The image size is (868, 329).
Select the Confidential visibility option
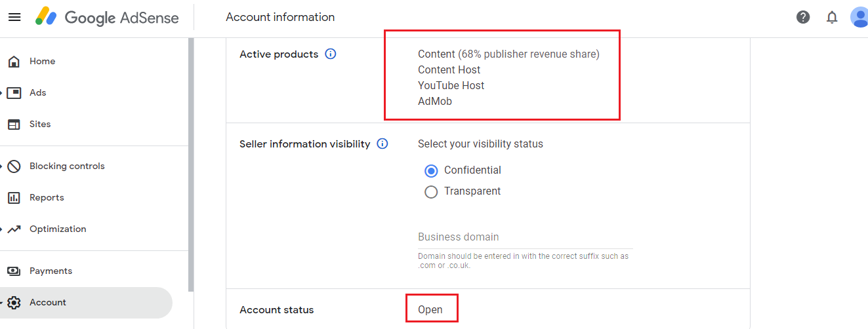[x=431, y=171]
